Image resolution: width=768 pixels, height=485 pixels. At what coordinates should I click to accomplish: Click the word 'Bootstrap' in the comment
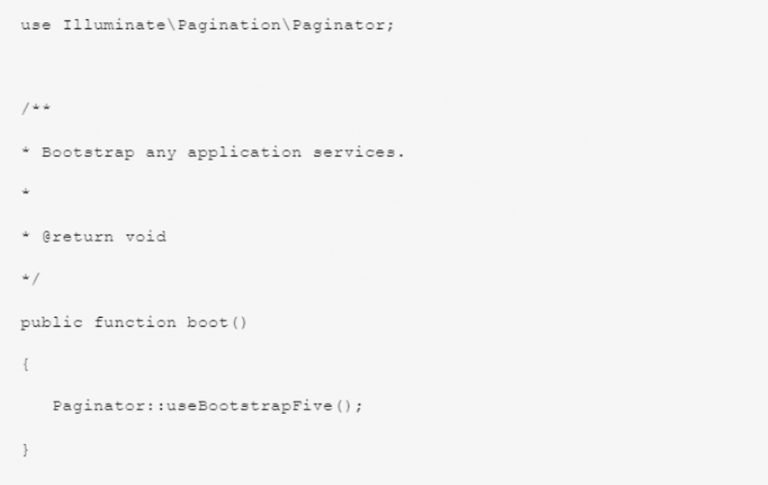point(88,153)
